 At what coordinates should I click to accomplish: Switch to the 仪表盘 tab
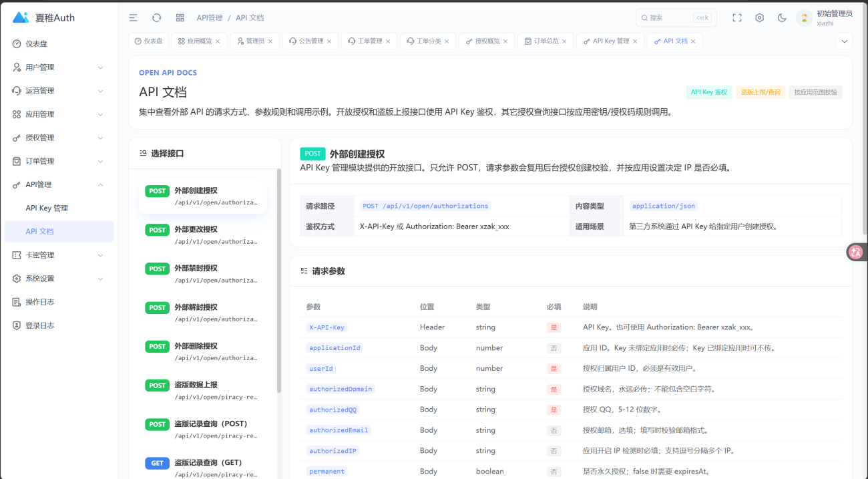148,41
